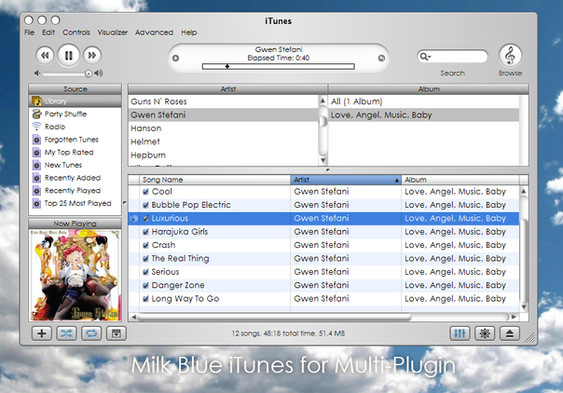Click the high volume speaker icon
This screenshot has width=563, height=393.
coord(98,73)
